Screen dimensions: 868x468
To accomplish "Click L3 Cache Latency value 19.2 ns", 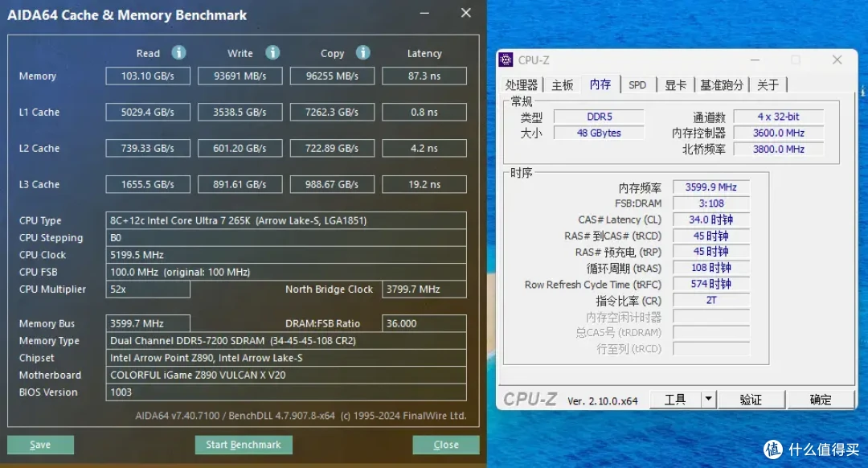I will (x=424, y=184).
